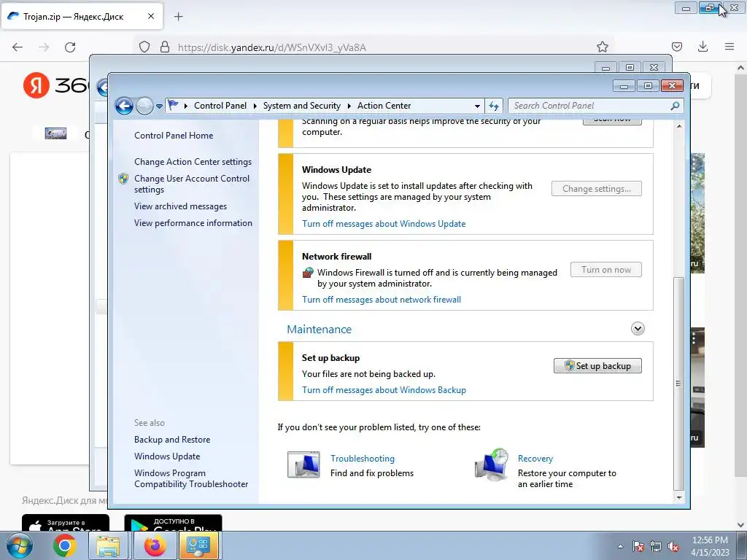Turn off messages about network firewall
The height and width of the screenshot is (560, 747).
tap(381, 300)
